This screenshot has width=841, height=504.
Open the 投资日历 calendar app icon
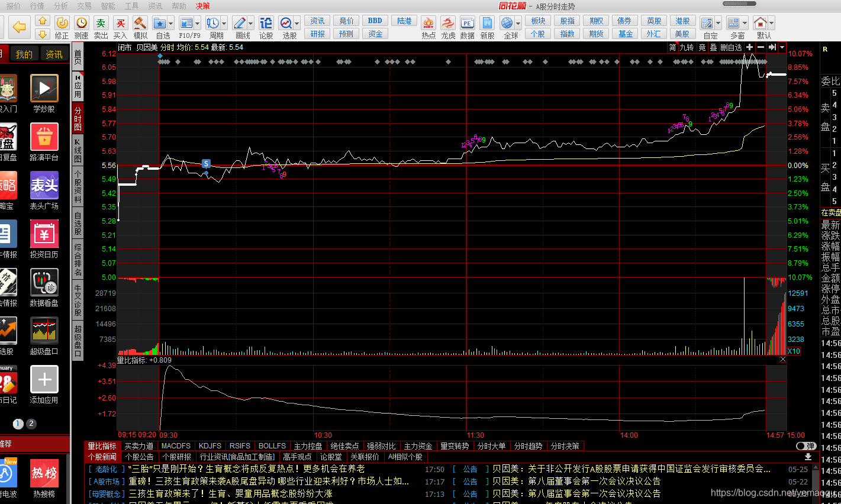[44, 234]
